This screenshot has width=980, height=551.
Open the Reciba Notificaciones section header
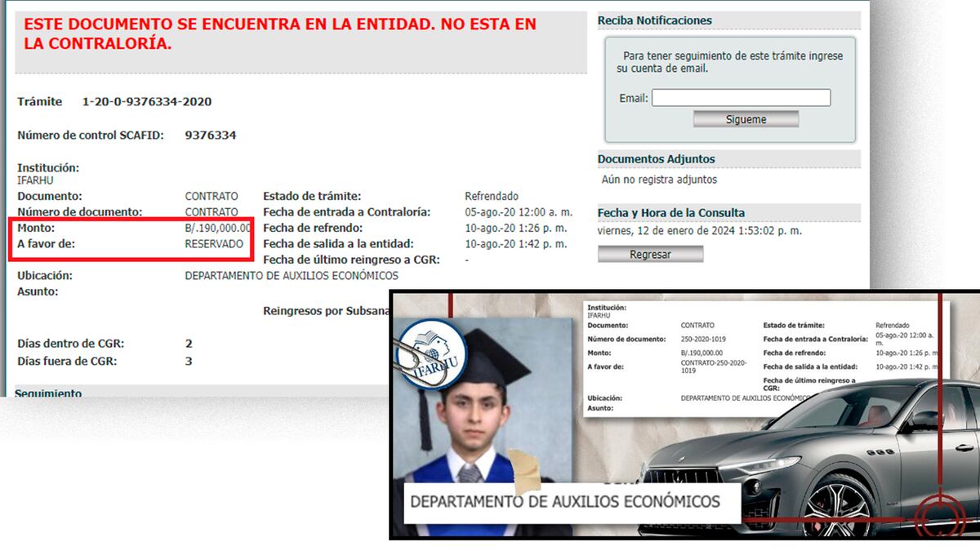pos(655,20)
